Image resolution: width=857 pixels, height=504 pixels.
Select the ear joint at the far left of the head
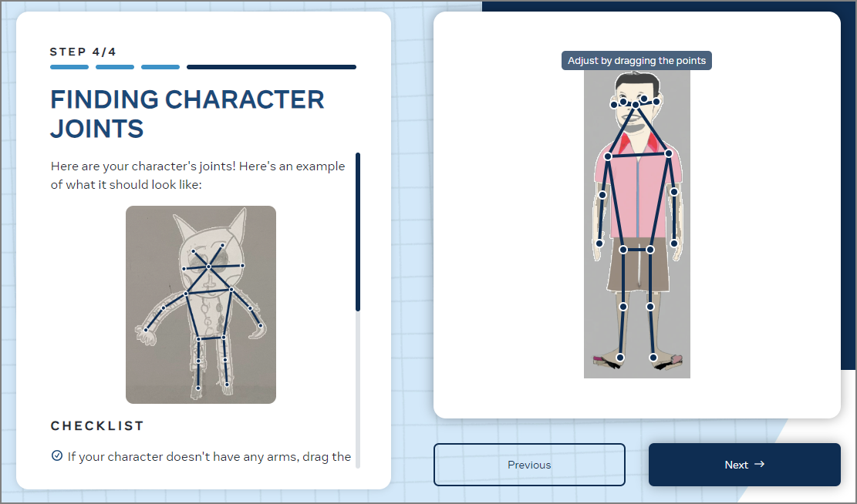click(x=614, y=104)
